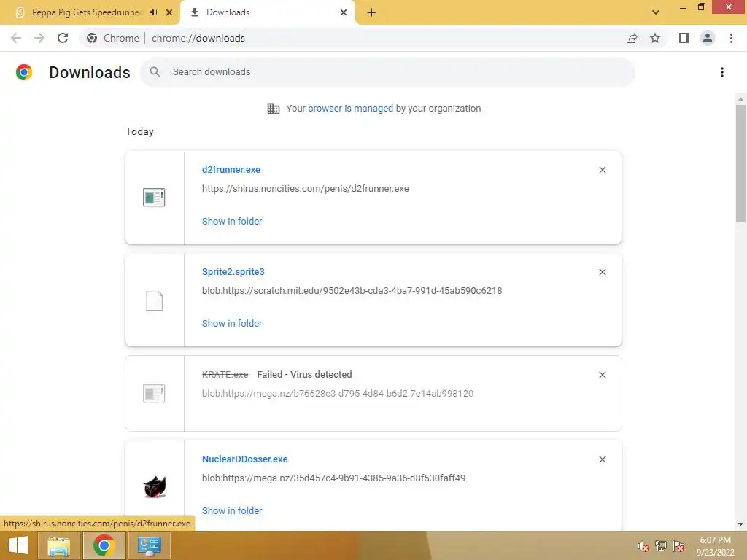Show NuclearDDosser.exe in folder
The image size is (747, 560).
232,510
